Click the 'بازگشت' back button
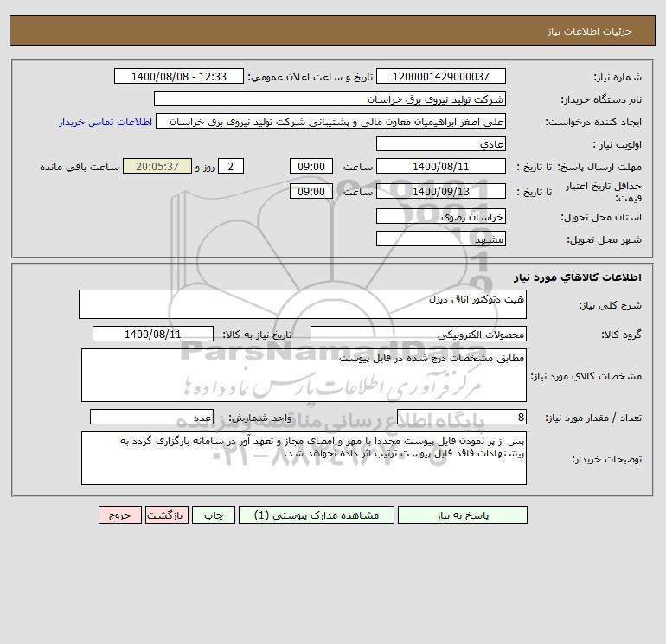666x644 pixels. click(166, 514)
